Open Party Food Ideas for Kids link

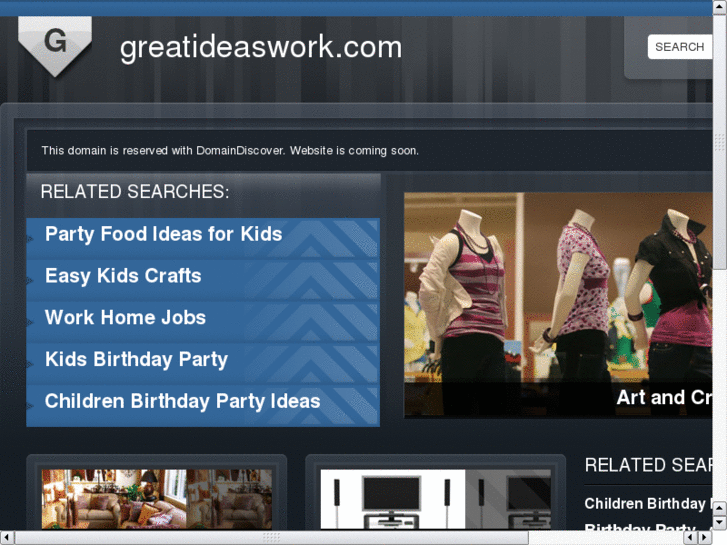click(x=163, y=234)
